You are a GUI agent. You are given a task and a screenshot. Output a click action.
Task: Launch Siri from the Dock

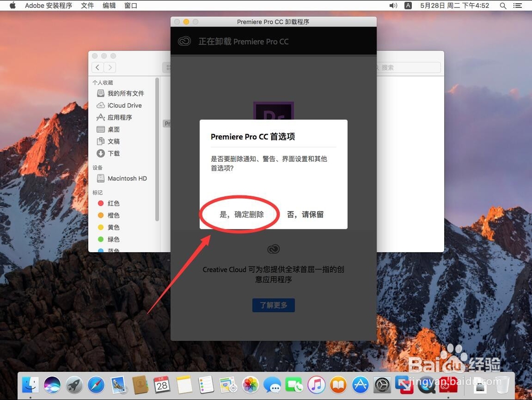point(52,385)
